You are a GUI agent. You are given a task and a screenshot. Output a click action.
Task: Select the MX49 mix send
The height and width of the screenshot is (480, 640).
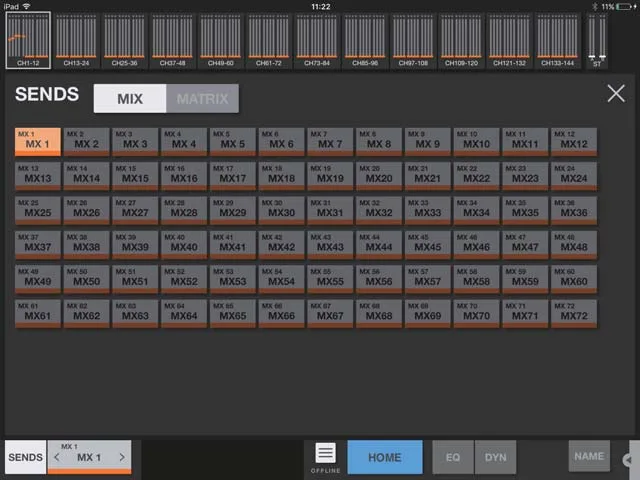point(38,279)
